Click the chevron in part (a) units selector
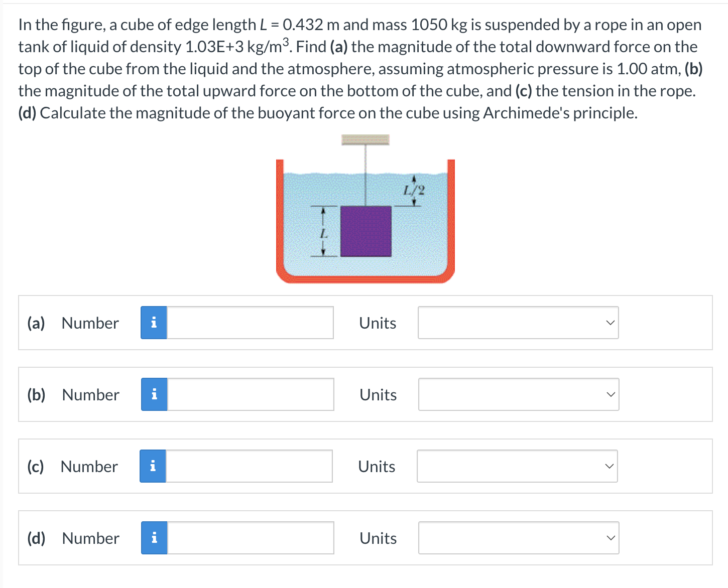The image size is (728, 588). coord(610,323)
